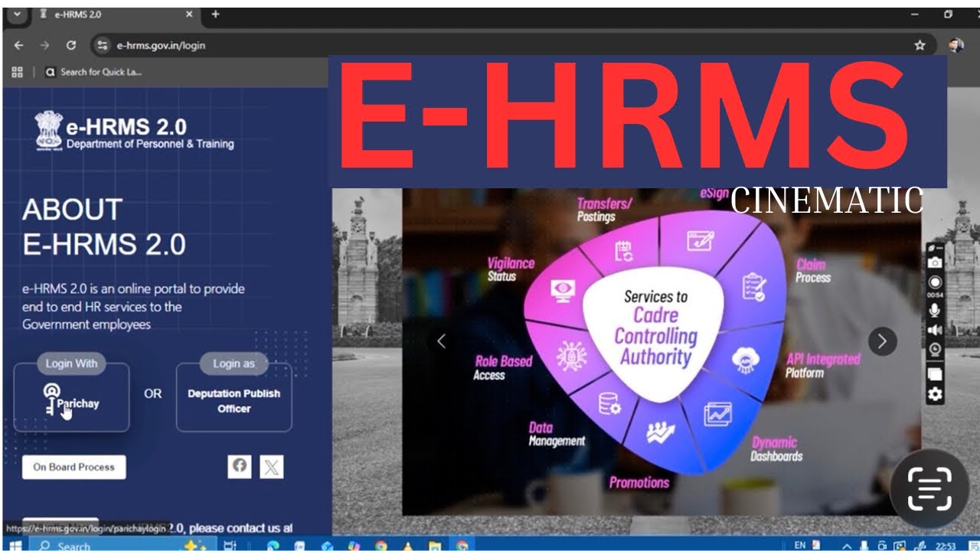Click the ABOUT E-HRMS 2.0 heading

(103, 227)
